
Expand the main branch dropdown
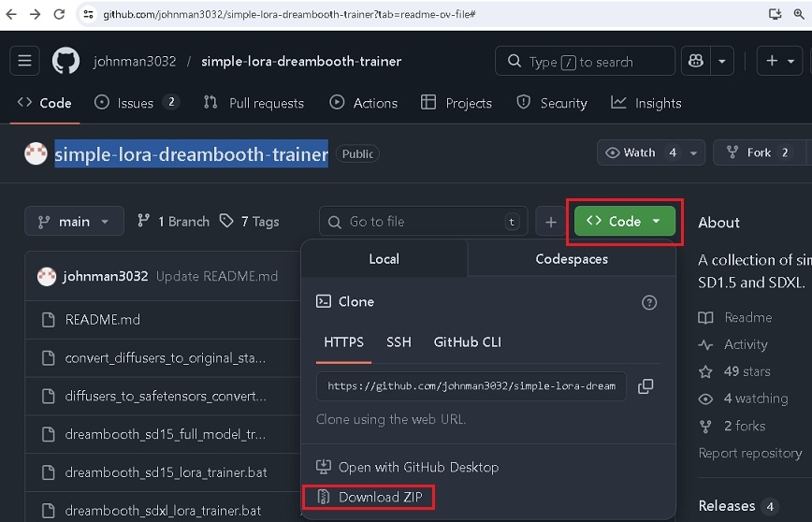click(74, 222)
